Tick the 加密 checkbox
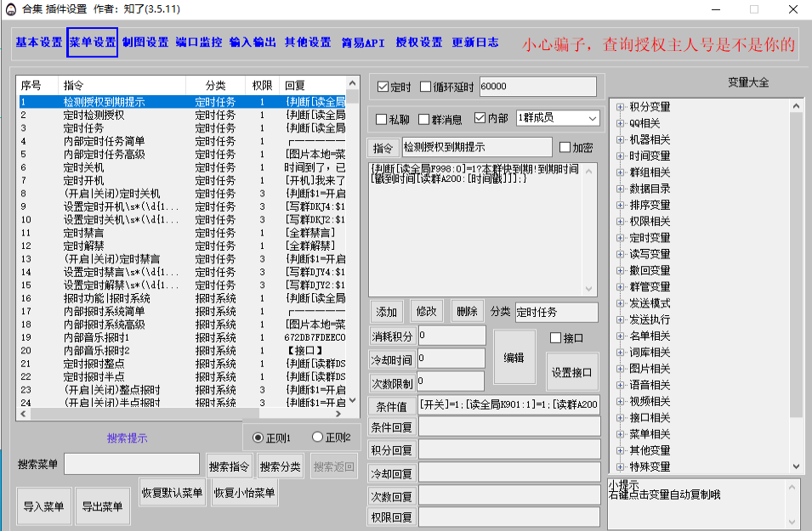812x531 pixels. coord(565,147)
